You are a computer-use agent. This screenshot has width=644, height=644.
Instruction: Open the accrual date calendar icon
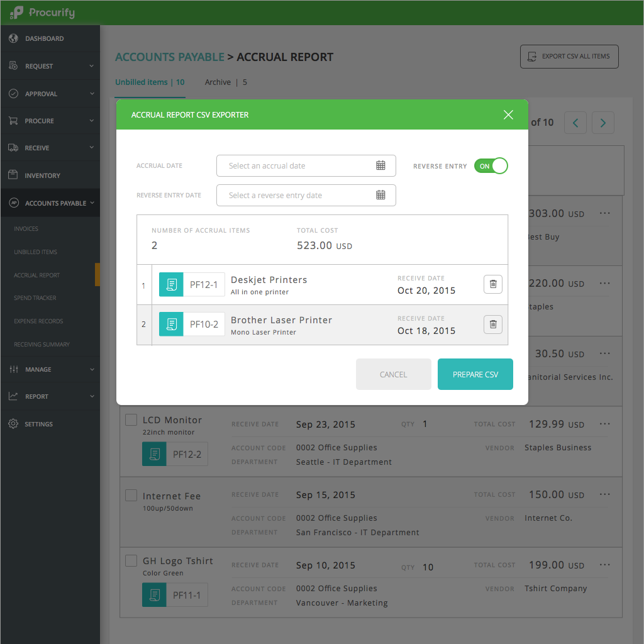point(380,165)
